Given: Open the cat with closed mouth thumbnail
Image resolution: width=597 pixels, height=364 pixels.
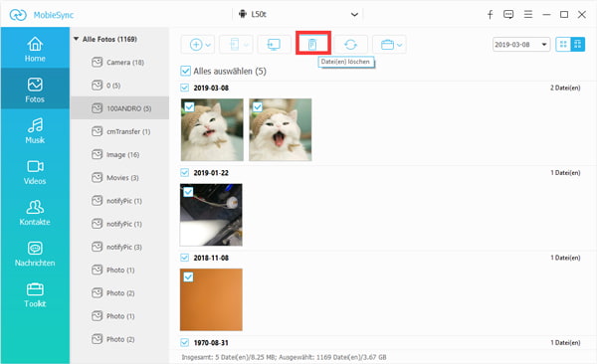Looking at the screenshot, I should pyautogui.click(x=212, y=130).
